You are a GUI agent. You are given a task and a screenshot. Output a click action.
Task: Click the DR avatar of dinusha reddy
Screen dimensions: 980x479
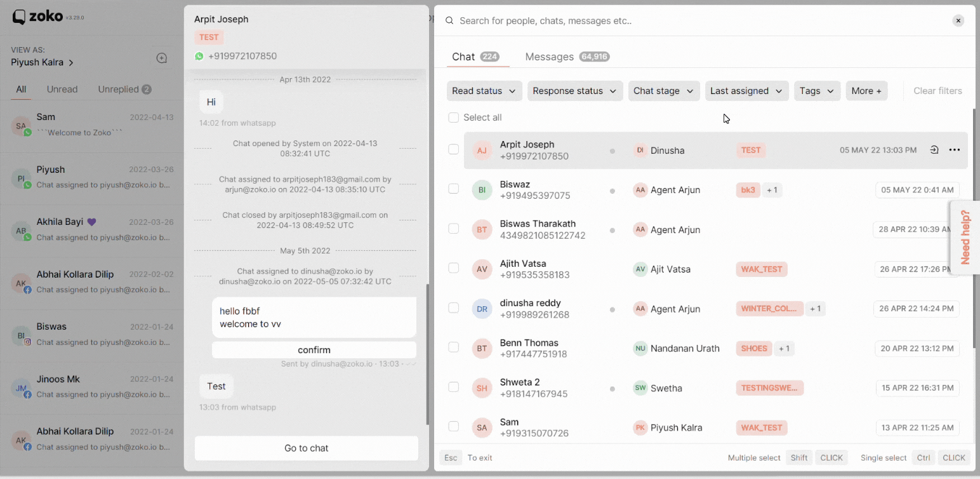[x=482, y=309]
